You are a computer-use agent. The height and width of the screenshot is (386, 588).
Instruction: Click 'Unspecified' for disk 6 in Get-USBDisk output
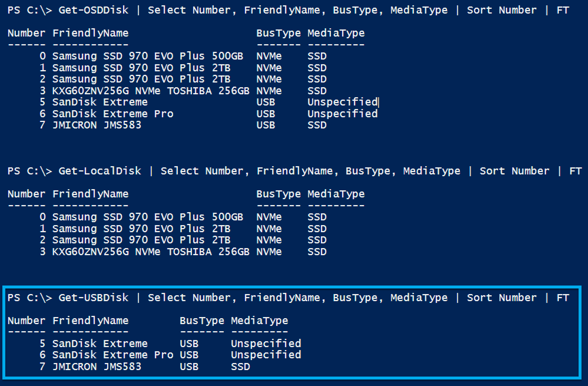(266, 355)
